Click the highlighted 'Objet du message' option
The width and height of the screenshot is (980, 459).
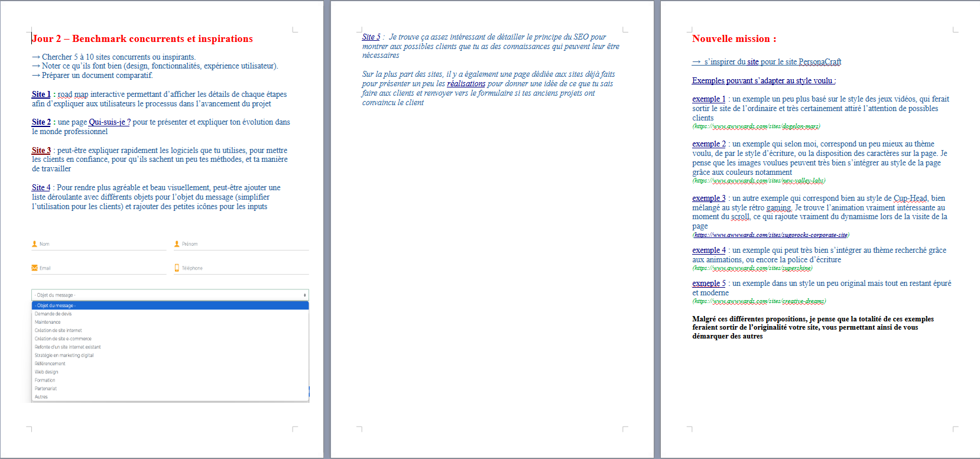point(56,305)
